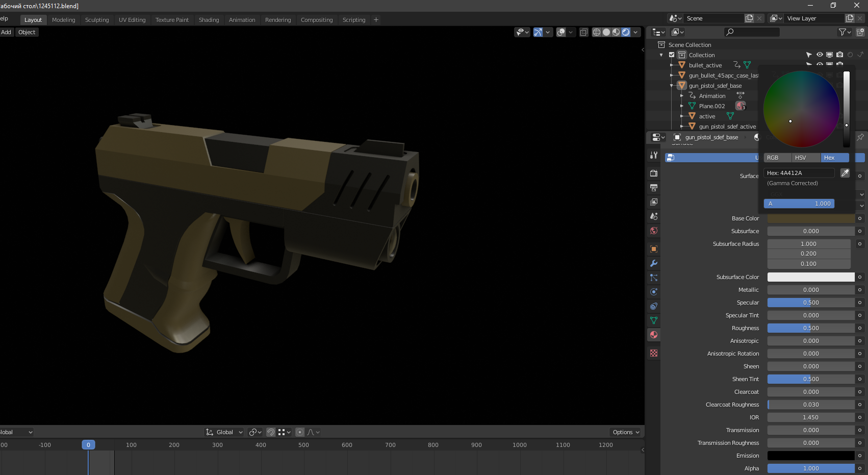Open the World properties tab
Viewport: 868px width, 475px height.
[x=654, y=231]
